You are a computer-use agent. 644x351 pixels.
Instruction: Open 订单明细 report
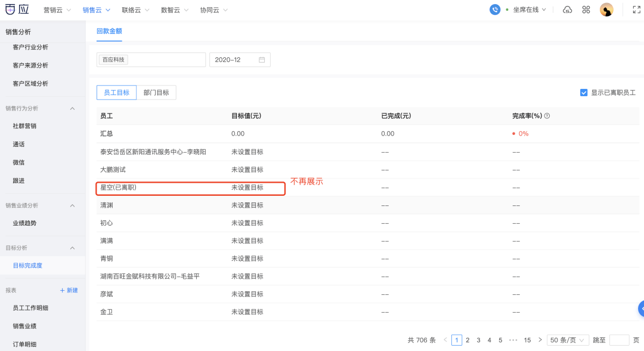tap(24, 344)
